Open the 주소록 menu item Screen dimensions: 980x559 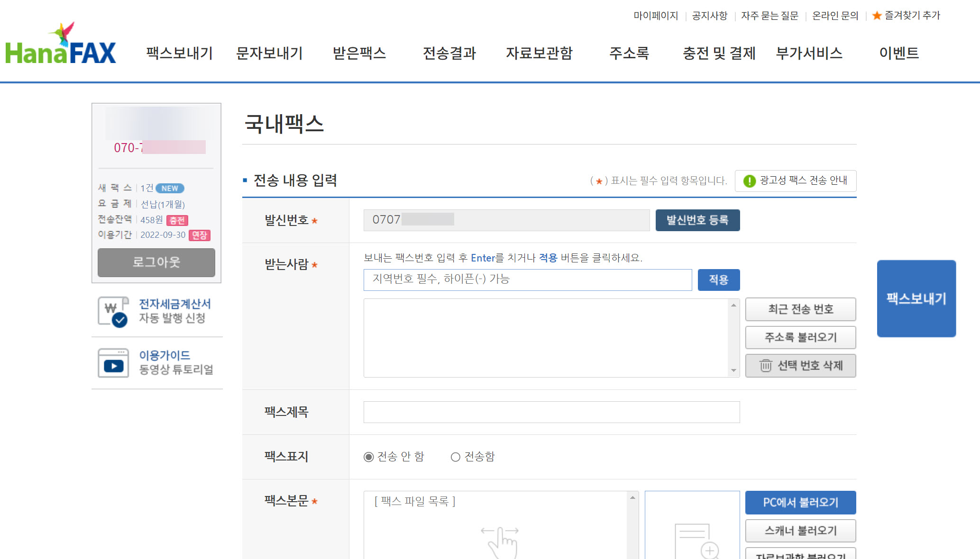tap(629, 53)
